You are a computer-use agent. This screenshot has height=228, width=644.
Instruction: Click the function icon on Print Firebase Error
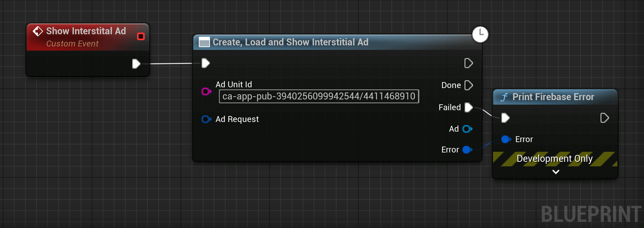coord(504,97)
